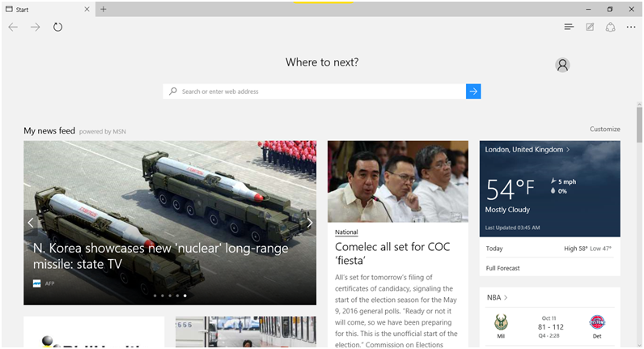Show next slide in news carousel
644x349 pixels.
pos(309,223)
